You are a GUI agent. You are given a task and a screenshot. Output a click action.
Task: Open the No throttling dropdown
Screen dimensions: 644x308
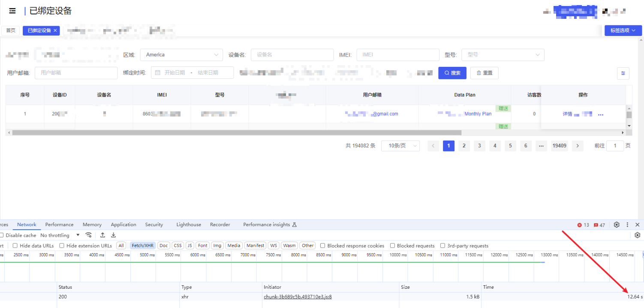pyautogui.click(x=60, y=235)
